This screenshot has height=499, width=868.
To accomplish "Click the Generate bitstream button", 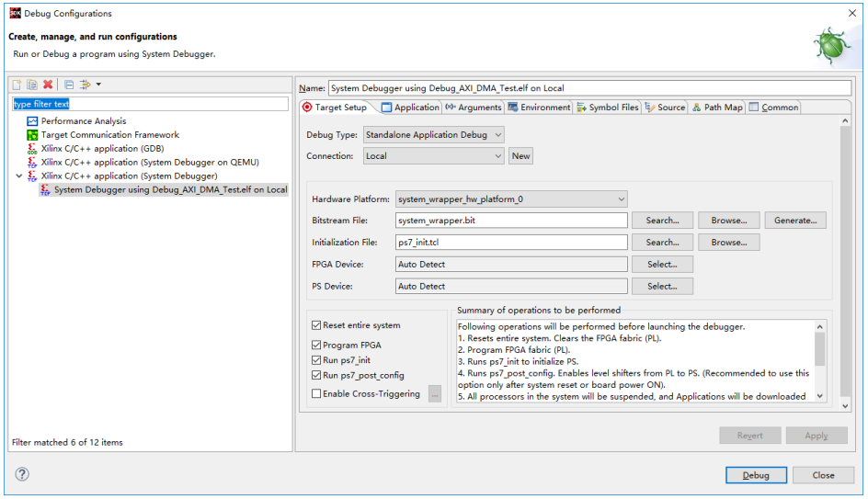I will [x=795, y=221].
